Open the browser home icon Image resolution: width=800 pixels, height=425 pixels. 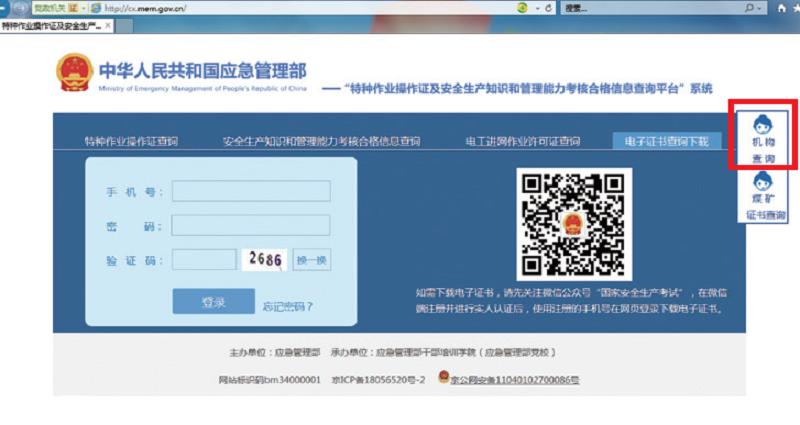tap(782, 8)
